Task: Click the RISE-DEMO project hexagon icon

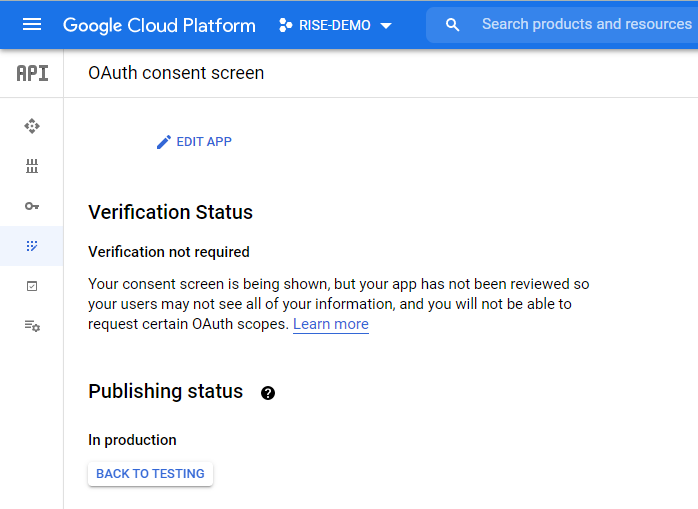Action: (285, 25)
